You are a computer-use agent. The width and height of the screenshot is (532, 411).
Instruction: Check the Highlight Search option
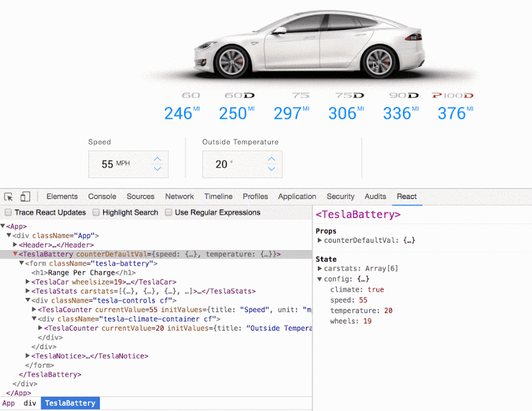coord(96,213)
